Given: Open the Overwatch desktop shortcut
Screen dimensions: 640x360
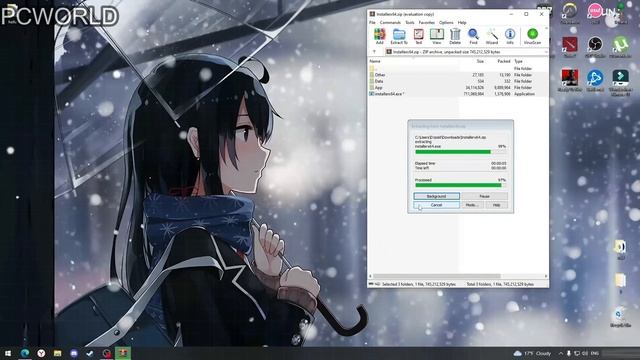Looking at the screenshot, I should pyautogui.click(x=569, y=12).
